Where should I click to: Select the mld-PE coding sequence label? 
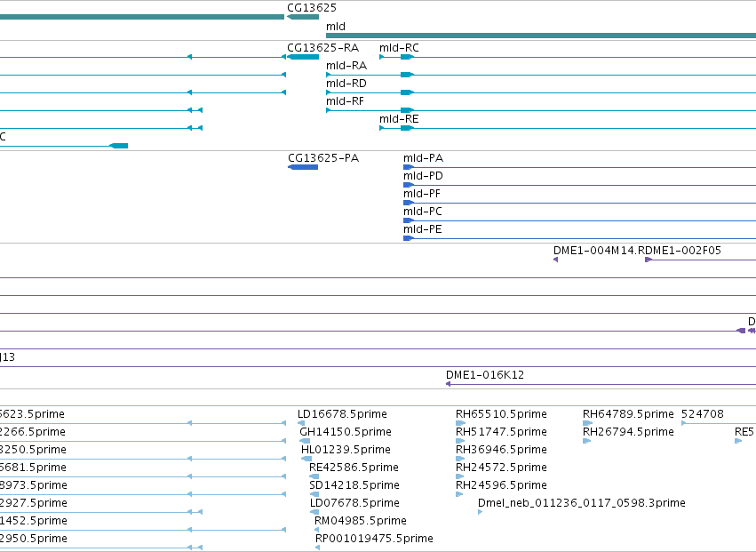pyautogui.click(x=422, y=229)
